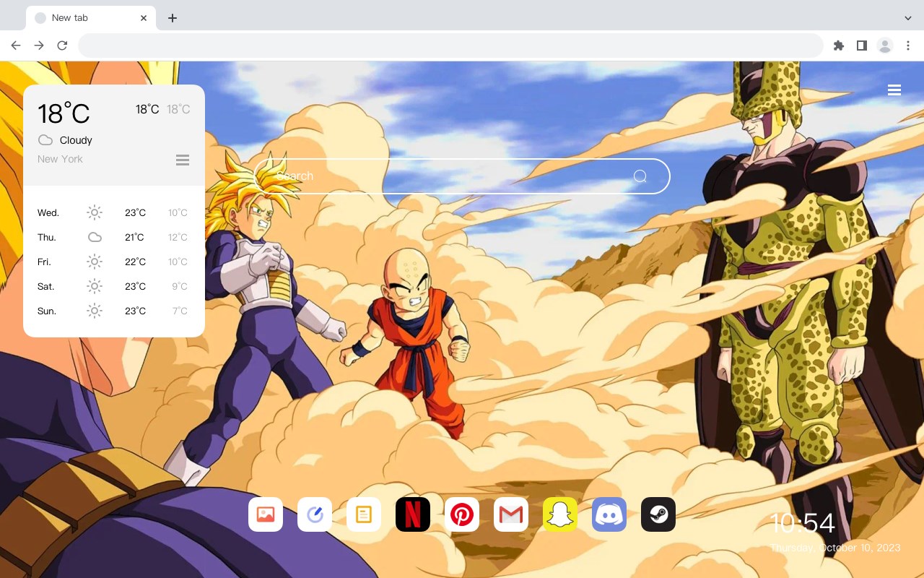
Task: Open the Pinterest shortcut
Action: tap(462, 514)
